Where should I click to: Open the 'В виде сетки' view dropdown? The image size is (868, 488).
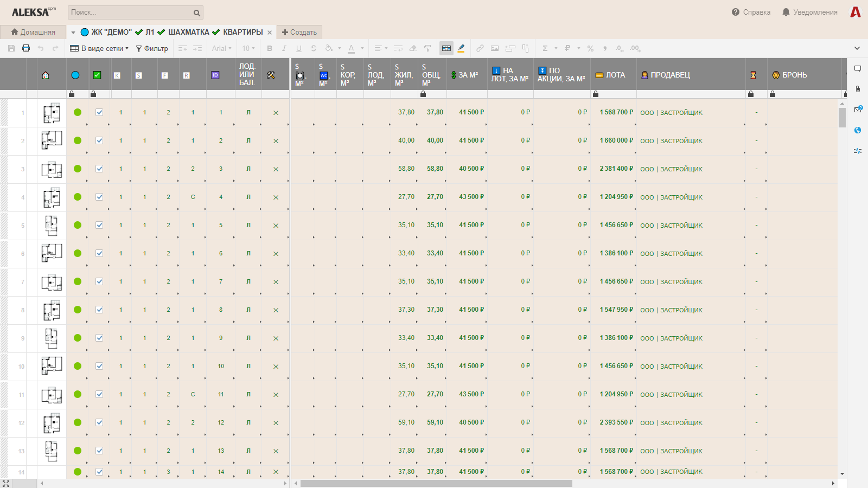99,48
